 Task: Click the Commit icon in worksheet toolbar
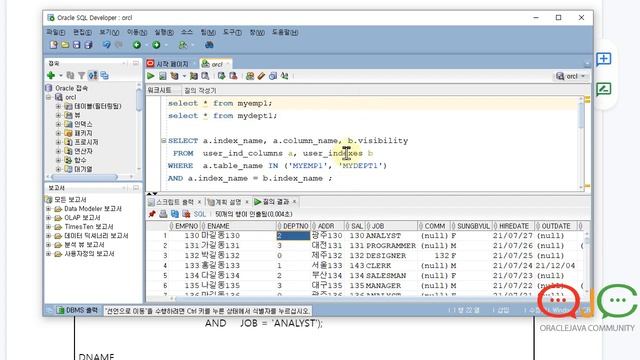221,76
